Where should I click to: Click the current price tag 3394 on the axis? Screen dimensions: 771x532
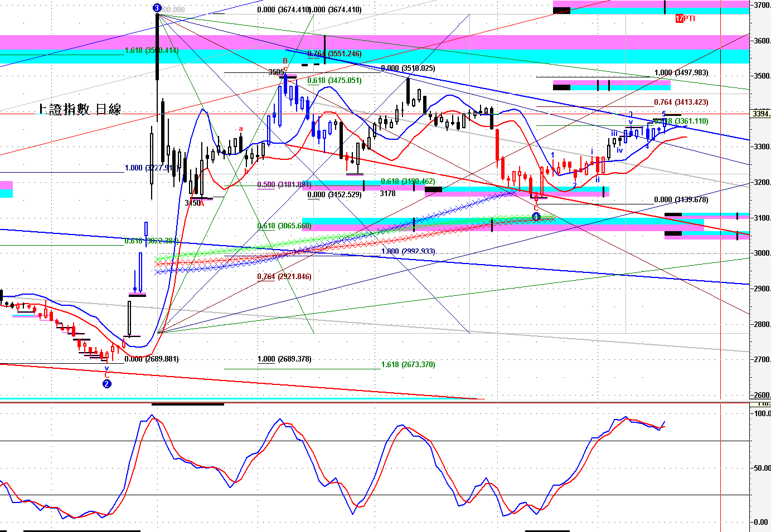[x=762, y=114]
